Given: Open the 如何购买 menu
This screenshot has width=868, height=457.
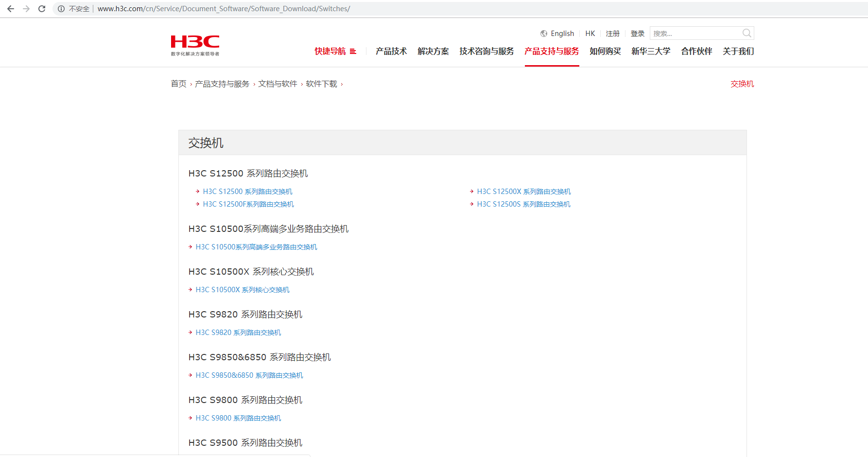Looking at the screenshot, I should [x=605, y=51].
